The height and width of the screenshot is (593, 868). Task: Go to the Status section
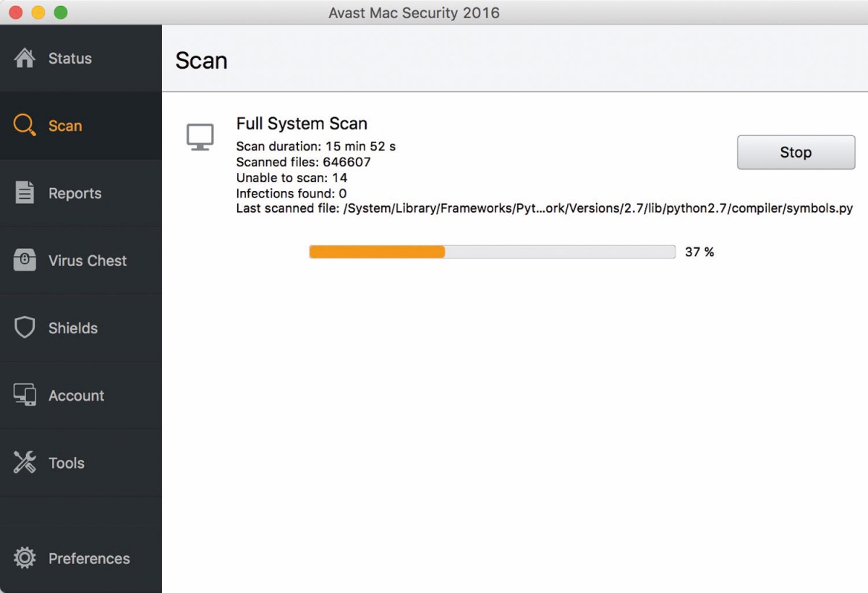click(x=70, y=59)
